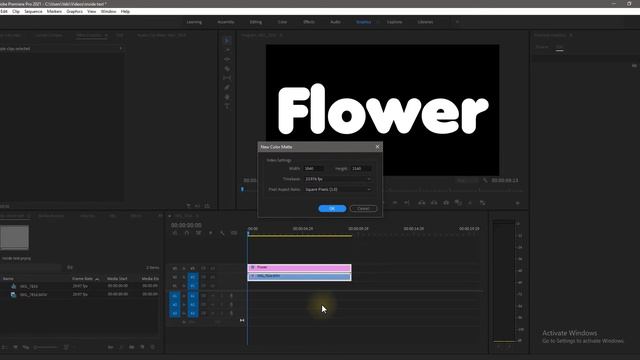Open the Program Monitor button editor
The image size is (640, 360).
point(518,203)
